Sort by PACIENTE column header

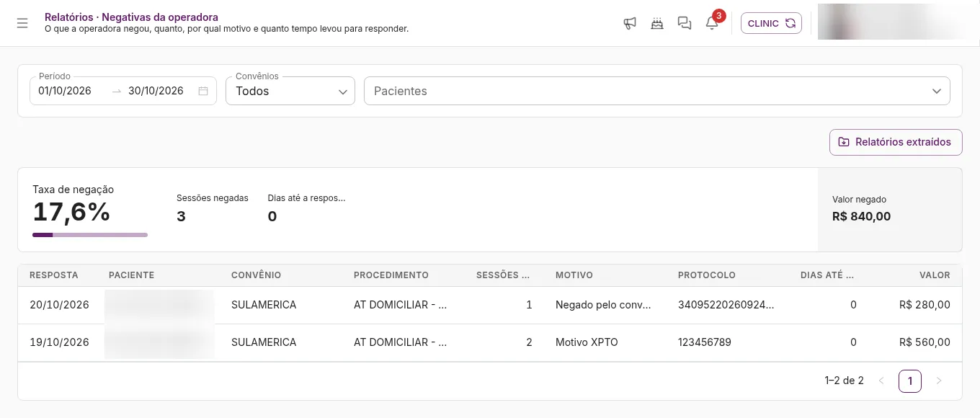[131, 275]
